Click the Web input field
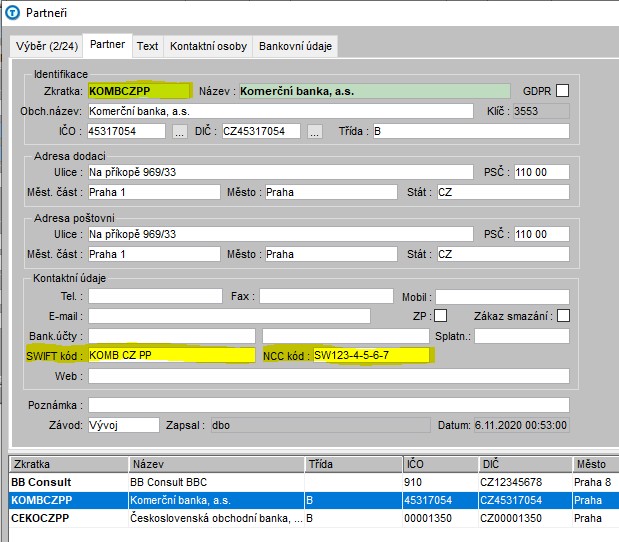The height and width of the screenshot is (542, 619). (328, 376)
